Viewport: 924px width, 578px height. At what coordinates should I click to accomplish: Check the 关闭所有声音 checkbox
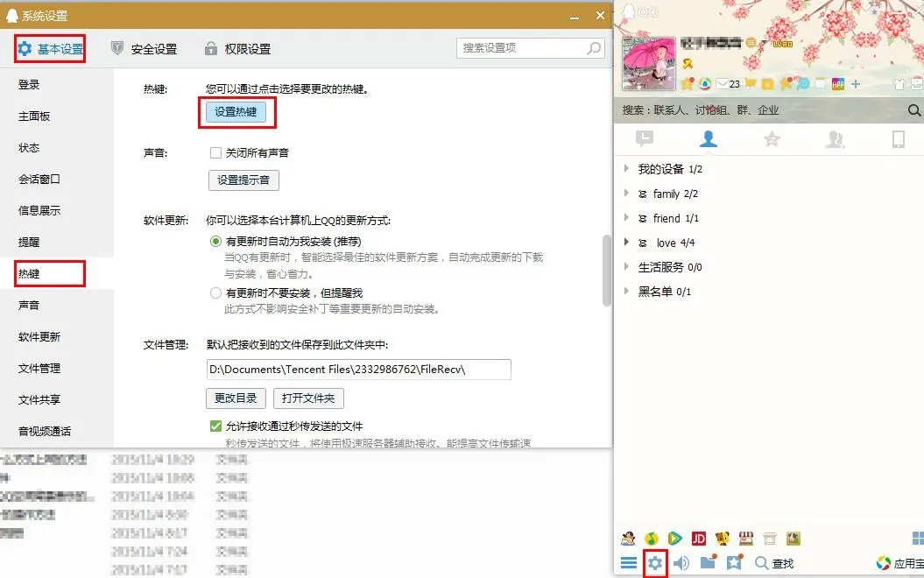point(215,152)
